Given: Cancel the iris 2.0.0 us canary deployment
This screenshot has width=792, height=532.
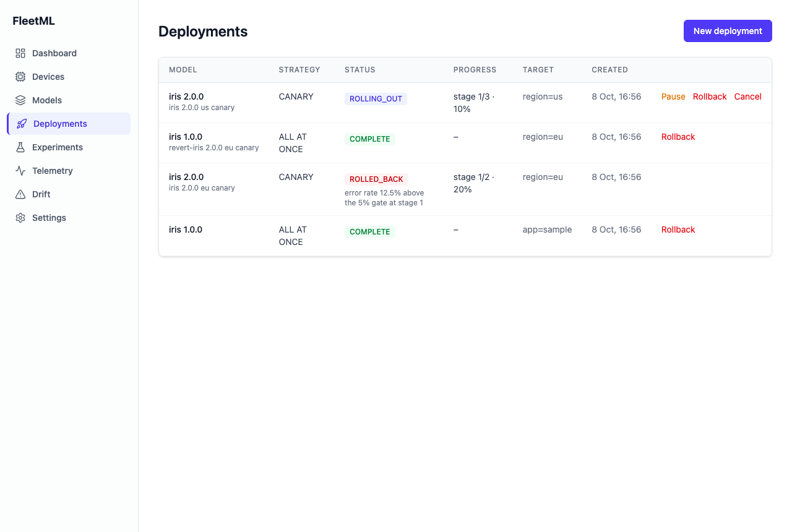Looking at the screenshot, I should point(747,97).
